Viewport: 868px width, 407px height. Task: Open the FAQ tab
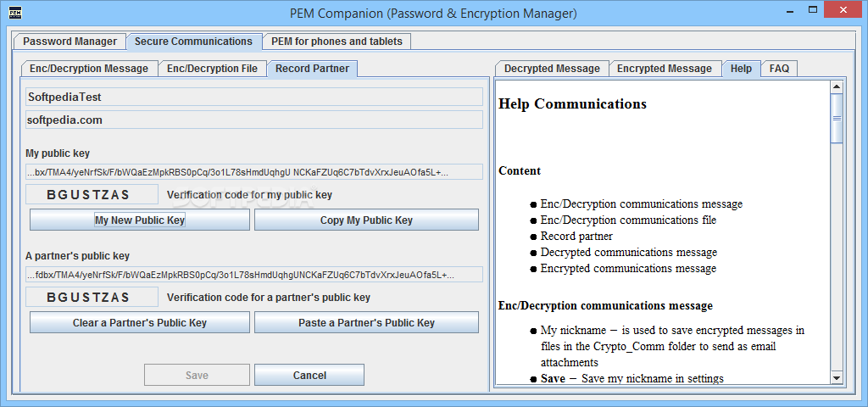[x=779, y=69]
